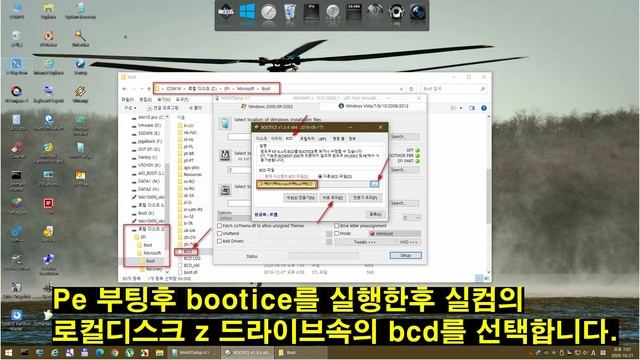
Task: Click the camera lens icon in the dock
Action: coord(417,12)
